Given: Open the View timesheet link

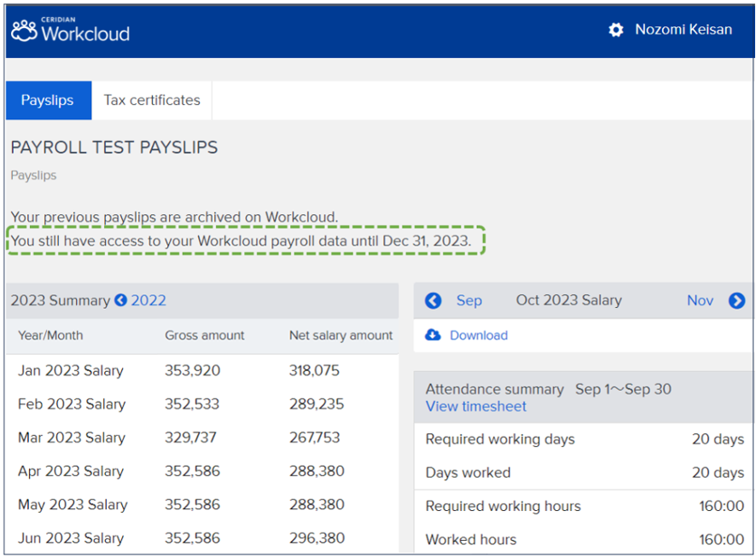Looking at the screenshot, I should 476,406.
